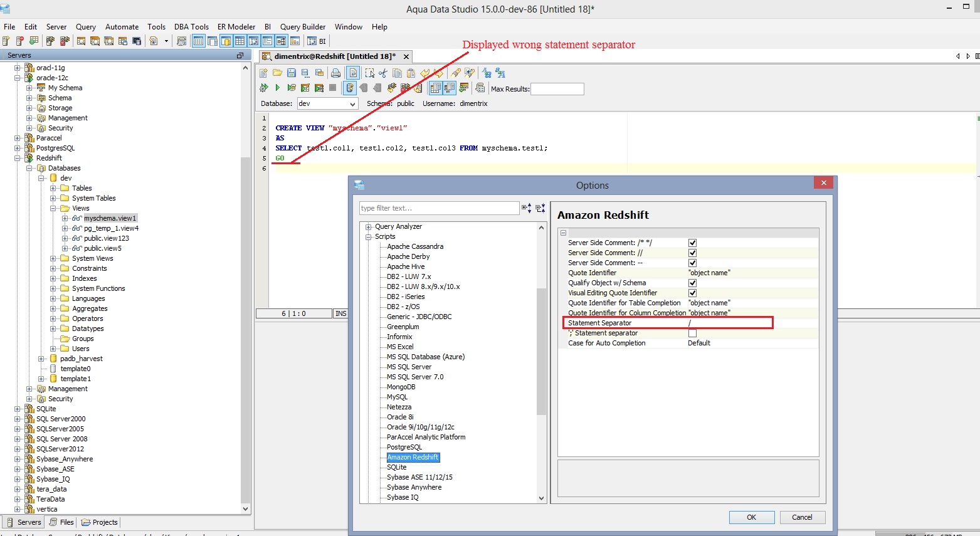This screenshot has width=980, height=536.
Task: Click the Servers panel vertical scrollbar
Action: click(x=245, y=329)
